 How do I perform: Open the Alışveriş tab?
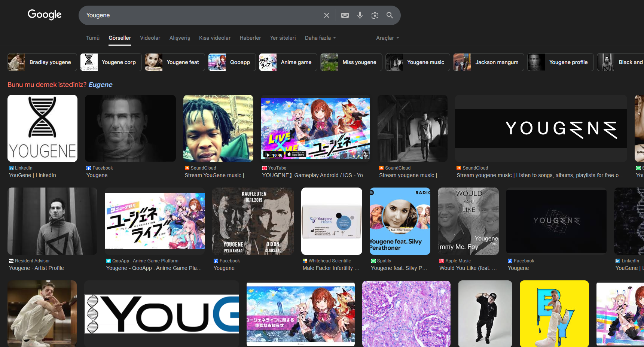[180, 38]
